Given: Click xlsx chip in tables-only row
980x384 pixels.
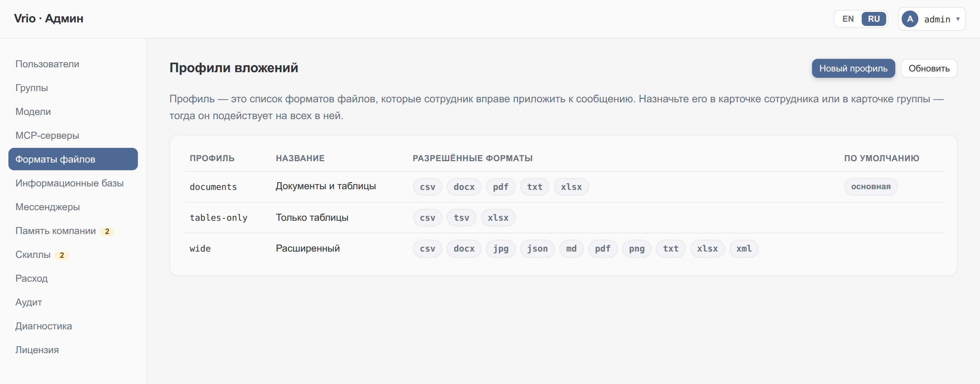Looking at the screenshot, I should click(498, 218).
